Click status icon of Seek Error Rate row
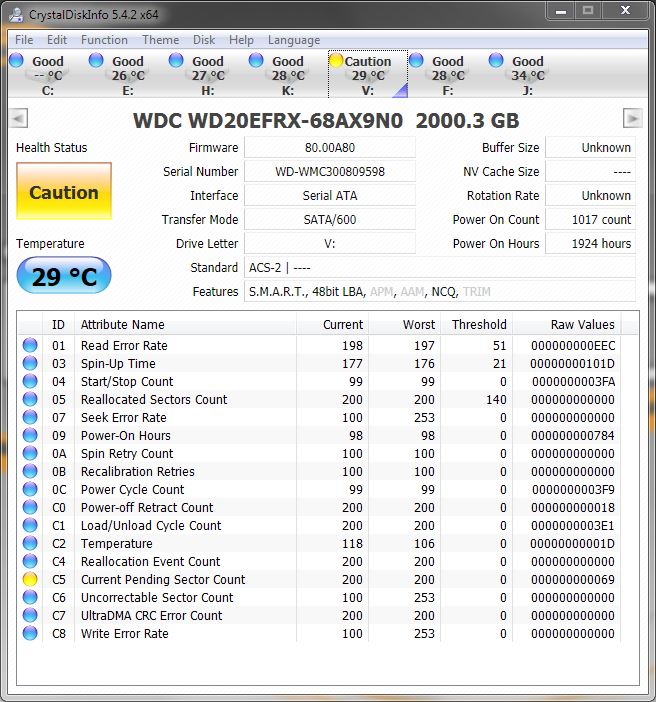 pyautogui.click(x=30, y=417)
